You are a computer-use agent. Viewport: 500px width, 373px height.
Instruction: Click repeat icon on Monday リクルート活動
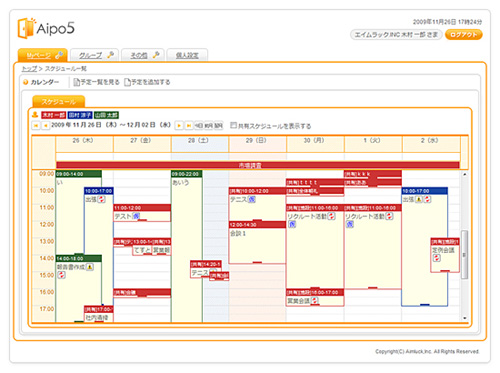coord(332,216)
